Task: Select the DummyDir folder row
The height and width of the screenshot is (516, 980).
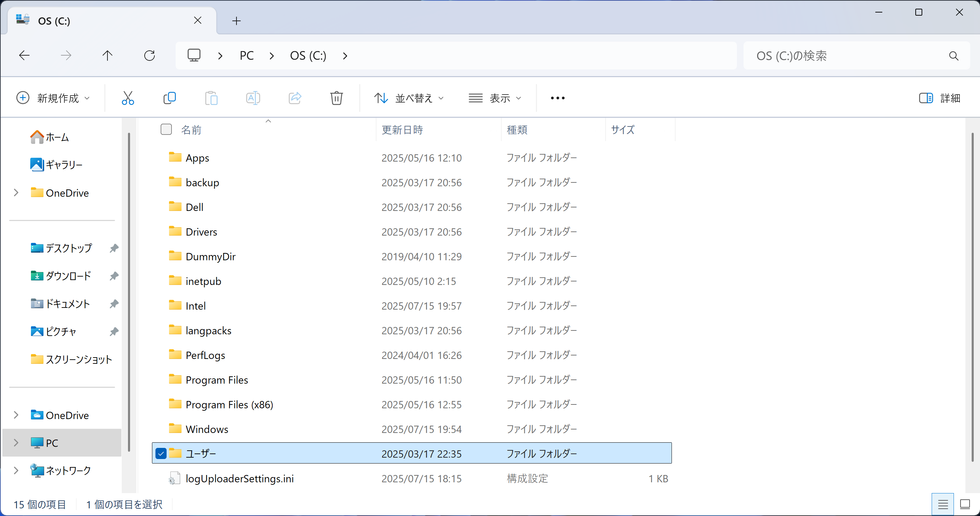Action: [412, 256]
